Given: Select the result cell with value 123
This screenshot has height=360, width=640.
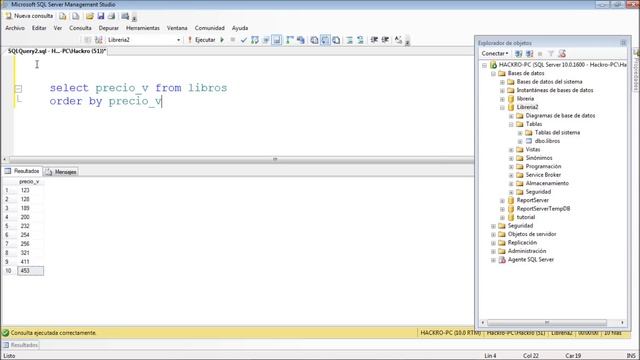Looking at the screenshot, I should [x=30, y=190].
